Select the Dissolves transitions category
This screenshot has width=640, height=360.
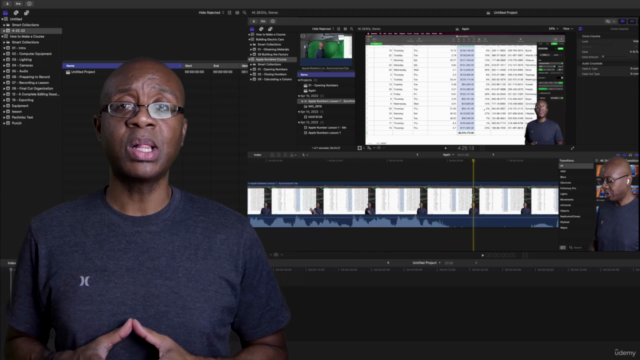566,182
